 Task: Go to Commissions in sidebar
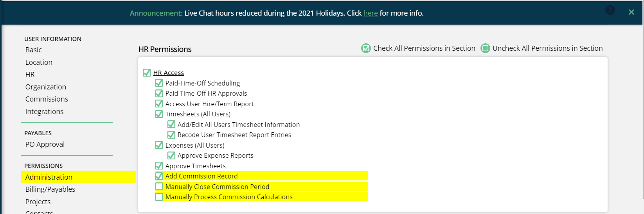(x=47, y=99)
